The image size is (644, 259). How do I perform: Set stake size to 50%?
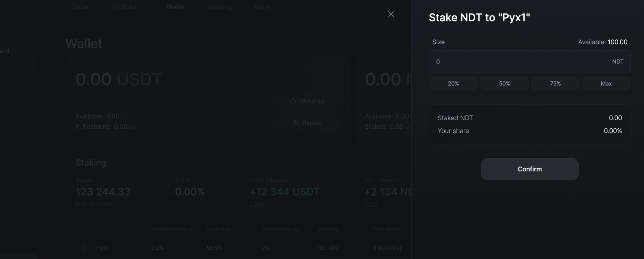(x=504, y=83)
